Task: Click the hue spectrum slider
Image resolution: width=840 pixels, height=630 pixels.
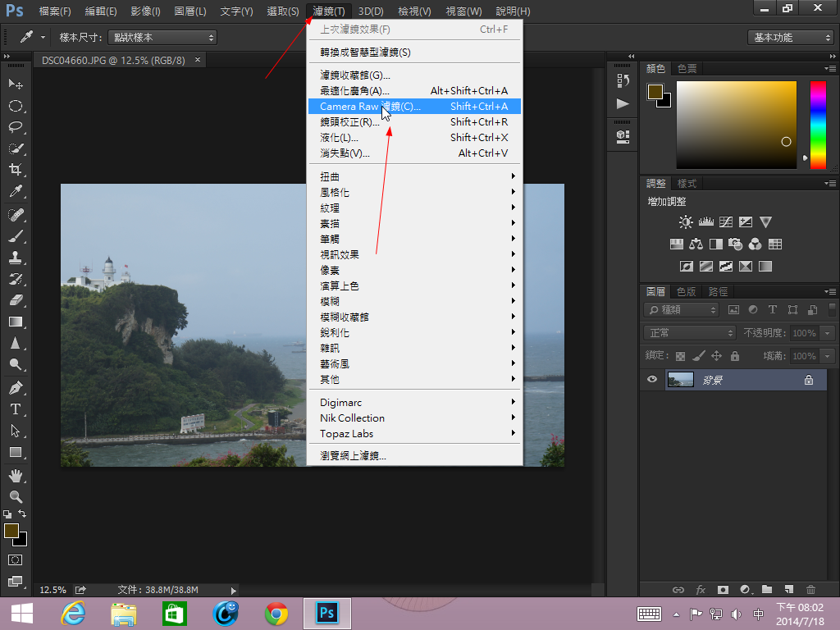Action: (818, 125)
